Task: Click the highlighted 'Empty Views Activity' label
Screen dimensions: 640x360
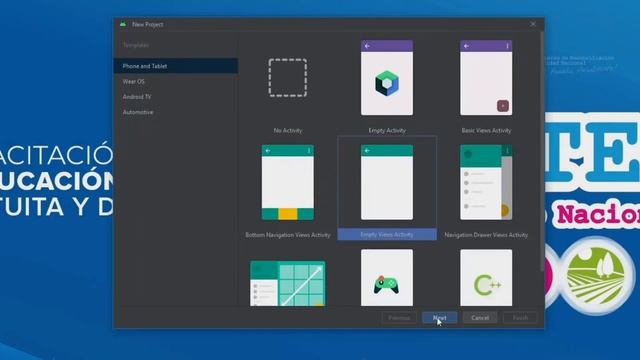Action: click(x=387, y=235)
